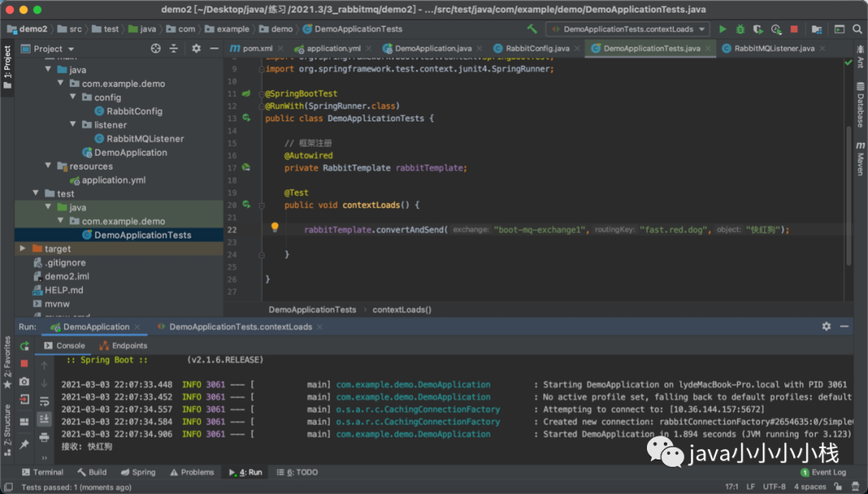Collapse com.example.demo package under test
Viewport: 868px width, 494px height.
[61, 221]
